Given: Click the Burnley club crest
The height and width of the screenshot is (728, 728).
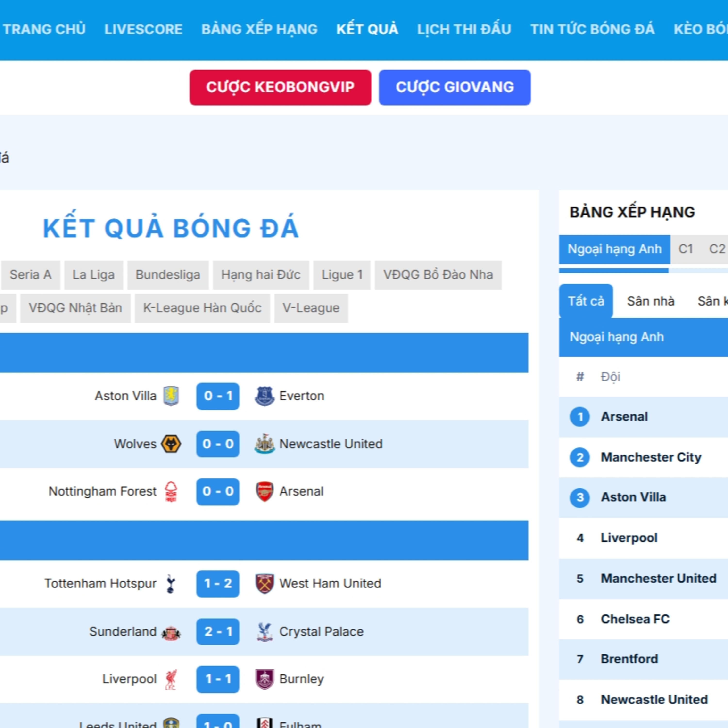Looking at the screenshot, I should [x=265, y=679].
